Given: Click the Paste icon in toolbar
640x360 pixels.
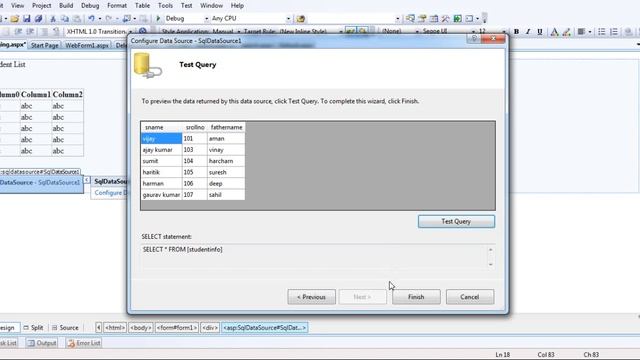Looking at the screenshot, I should point(77,18).
